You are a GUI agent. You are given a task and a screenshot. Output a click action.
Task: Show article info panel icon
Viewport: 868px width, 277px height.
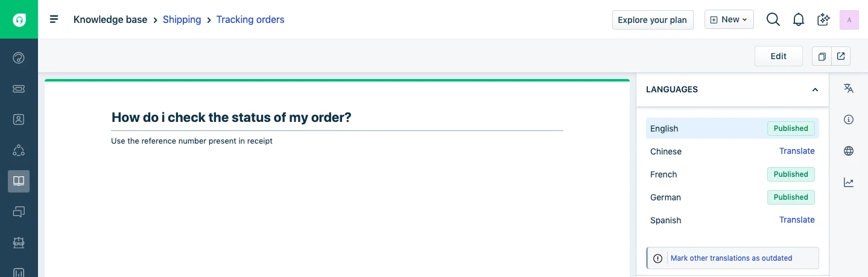click(849, 119)
